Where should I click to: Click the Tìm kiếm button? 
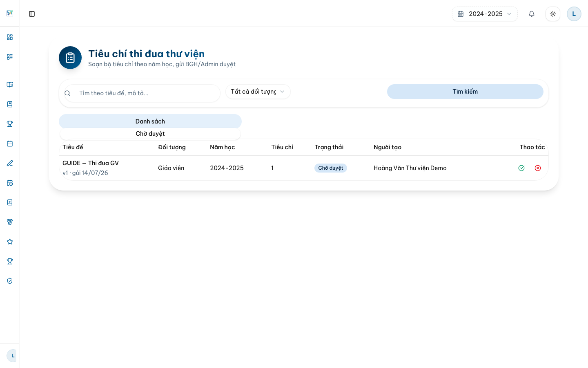click(x=465, y=92)
